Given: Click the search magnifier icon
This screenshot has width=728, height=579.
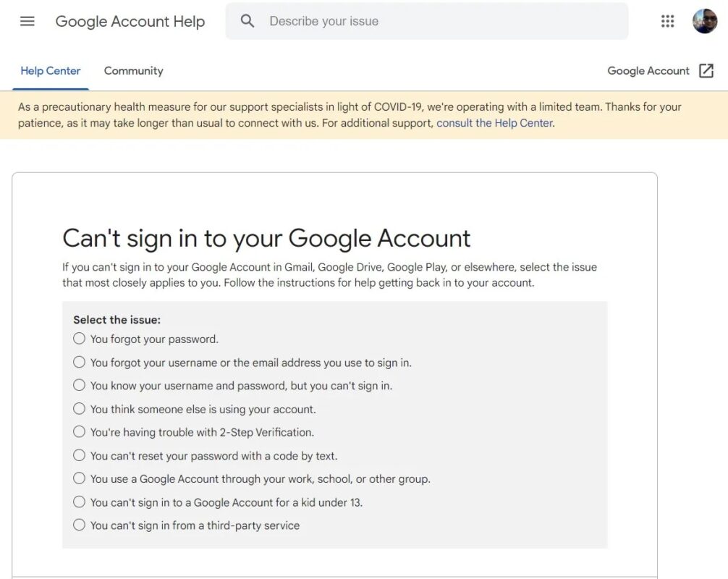Looking at the screenshot, I should (247, 21).
